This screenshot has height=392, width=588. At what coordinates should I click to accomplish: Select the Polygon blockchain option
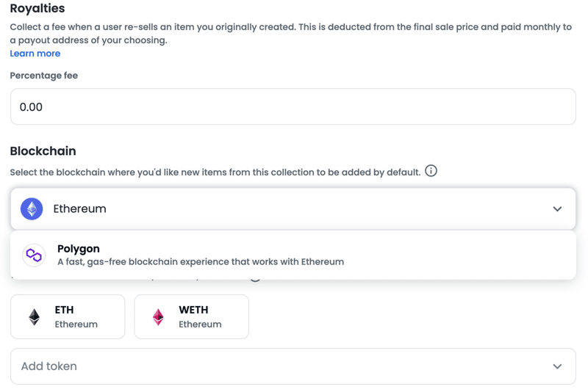(x=293, y=255)
